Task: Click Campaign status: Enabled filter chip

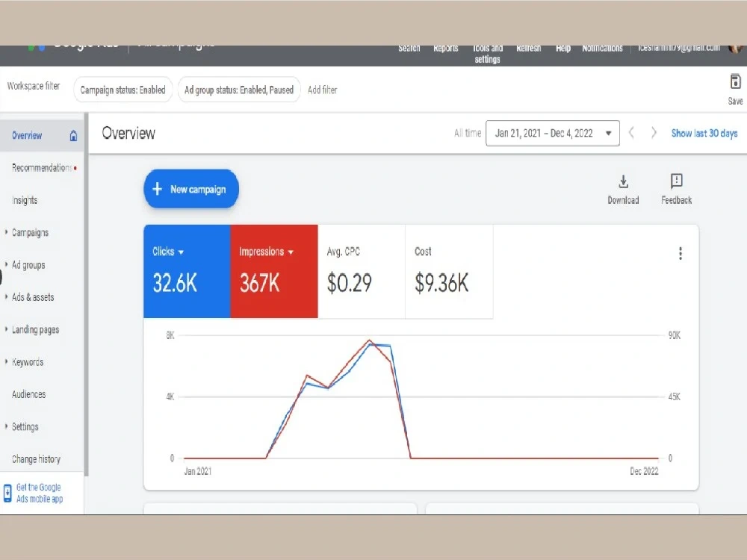Action: pos(123,90)
